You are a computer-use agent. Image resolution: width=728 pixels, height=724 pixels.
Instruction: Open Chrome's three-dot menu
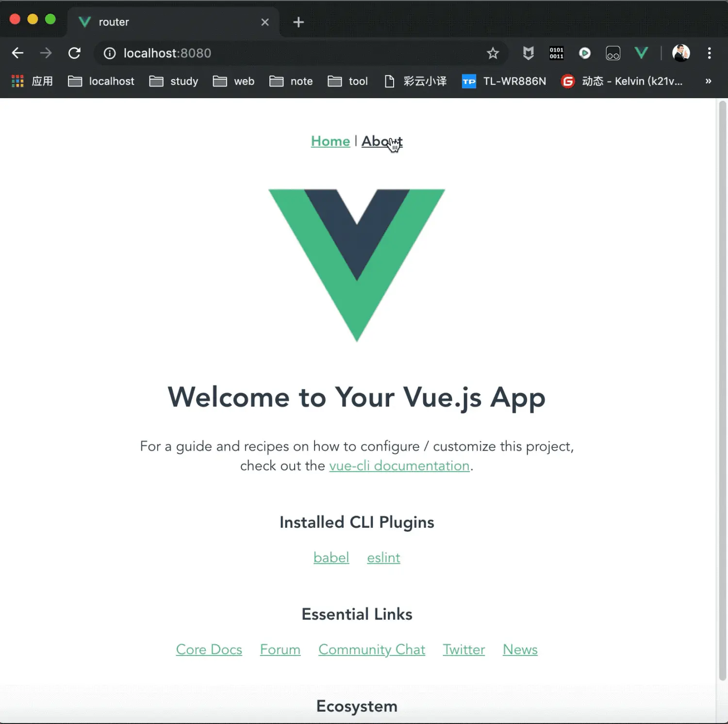point(709,53)
